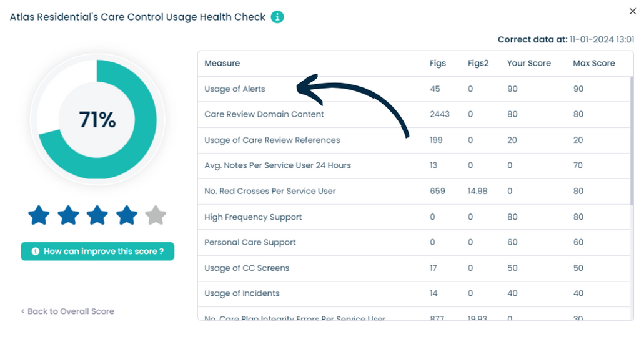Select the Usage of Incidents row

click(242, 293)
